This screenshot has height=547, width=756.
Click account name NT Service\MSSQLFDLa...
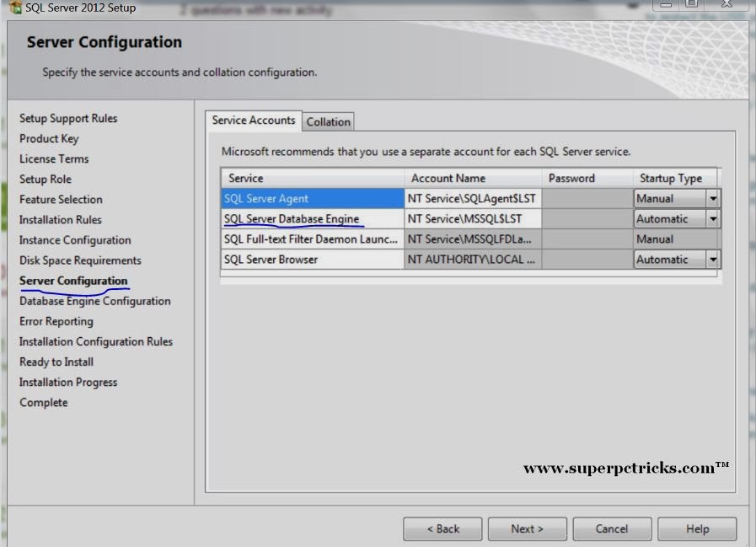click(473, 239)
